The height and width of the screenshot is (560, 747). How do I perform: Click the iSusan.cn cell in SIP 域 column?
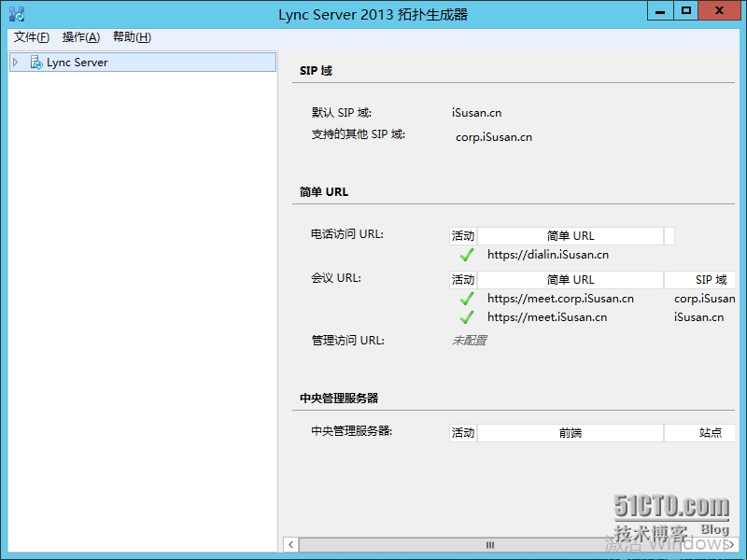click(x=698, y=317)
